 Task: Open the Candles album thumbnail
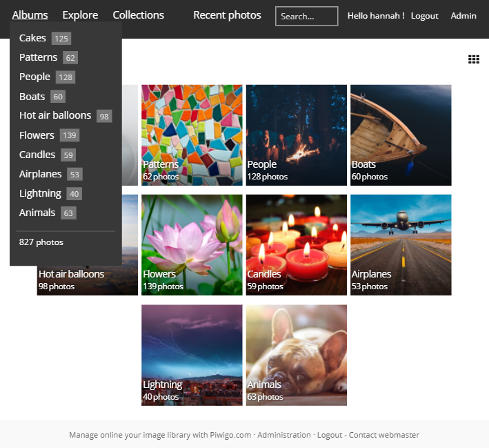[x=296, y=244]
